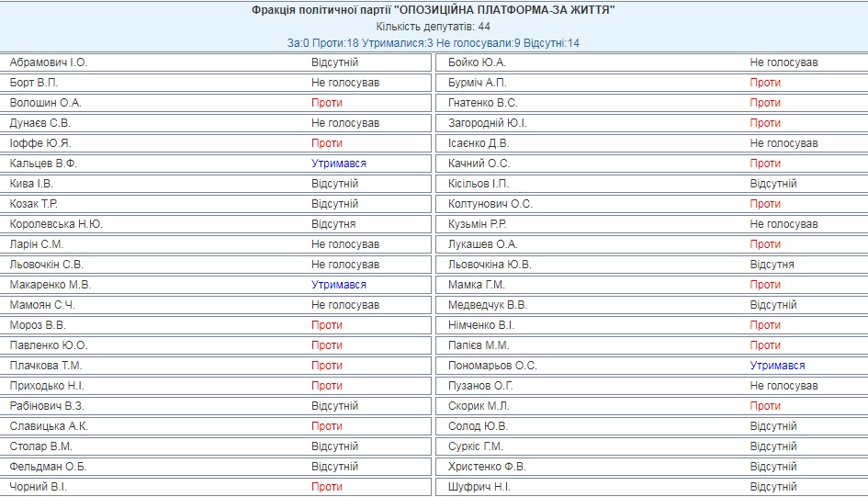Image resolution: width=868 pixels, height=497 pixels.
Task: Click the name Гнатенко В.С.
Action: (x=483, y=103)
